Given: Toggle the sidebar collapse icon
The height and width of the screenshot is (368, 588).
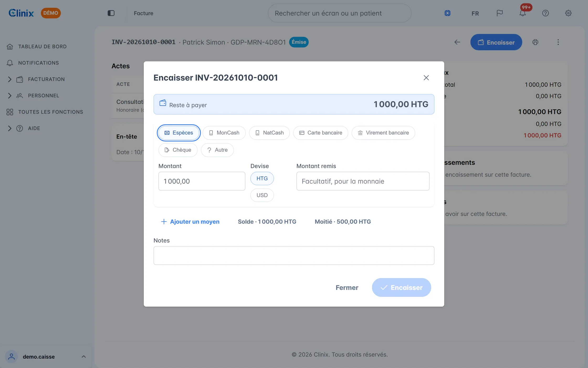Looking at the screenshot, I should point(111,13).
